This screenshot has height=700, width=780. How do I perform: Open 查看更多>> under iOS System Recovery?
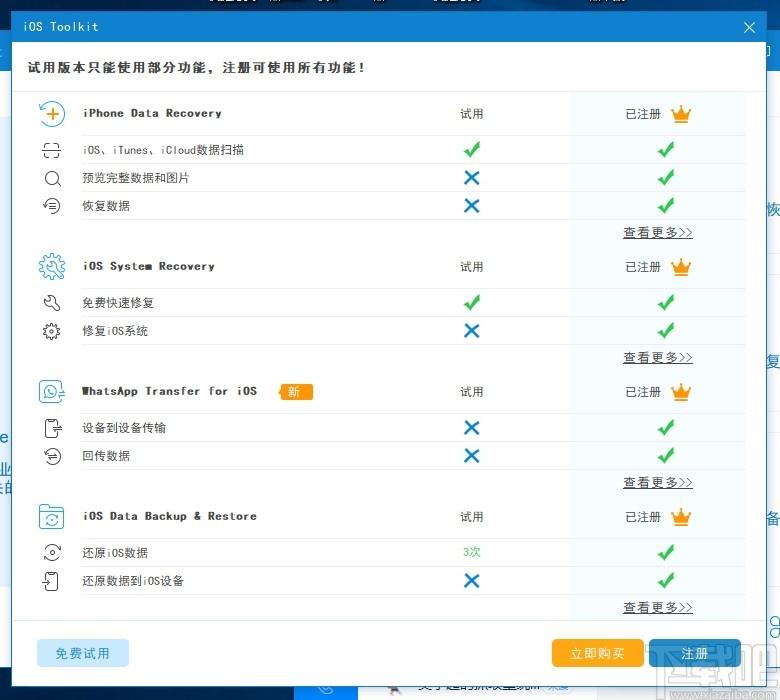point(658,357)
